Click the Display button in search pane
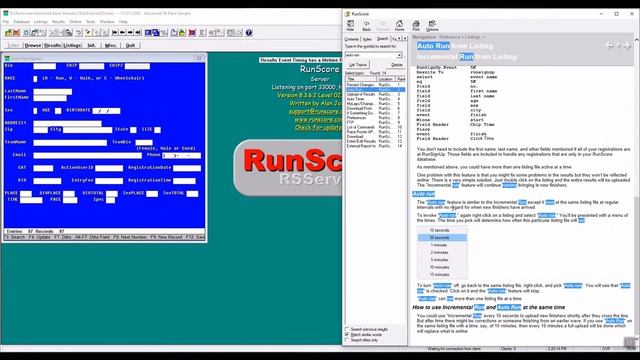Image resolution: width=640 pixels, height=360 pixels. 397,65
